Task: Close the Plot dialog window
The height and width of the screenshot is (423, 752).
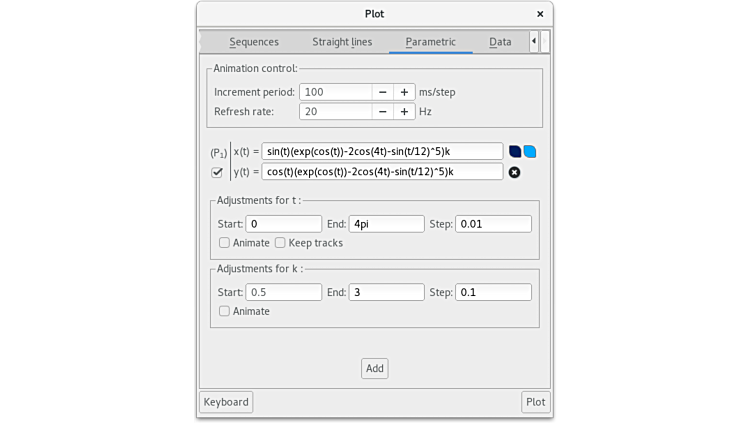Action: click(540, 14)
